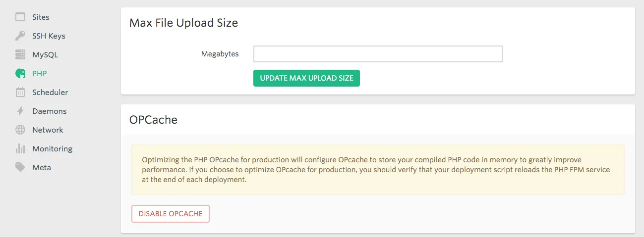The width and height of the screenshot is (644, 237).
Task: Click the Daemons lightning bolt icon
Action: pyautogui.click(x=20, y=111)
